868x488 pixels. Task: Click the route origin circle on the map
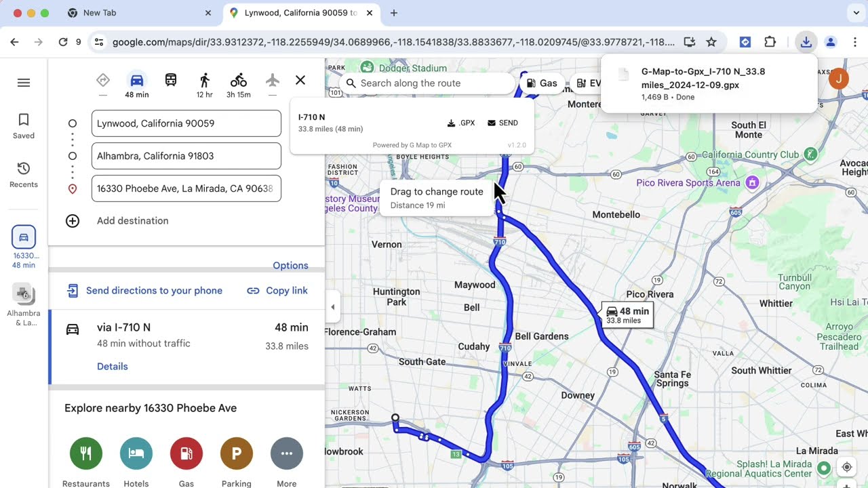(x=395, y=418)
